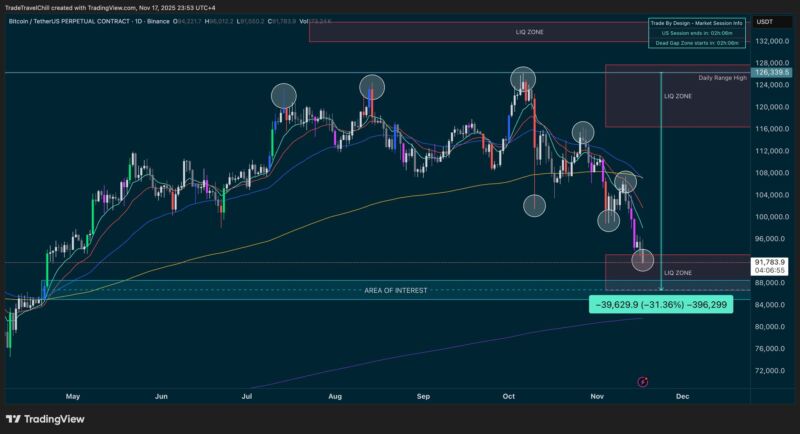Image resolution: width=800 pixels, height=434 pixels.
Task: Click the Dec label on time axis
Action: [683, 396]
